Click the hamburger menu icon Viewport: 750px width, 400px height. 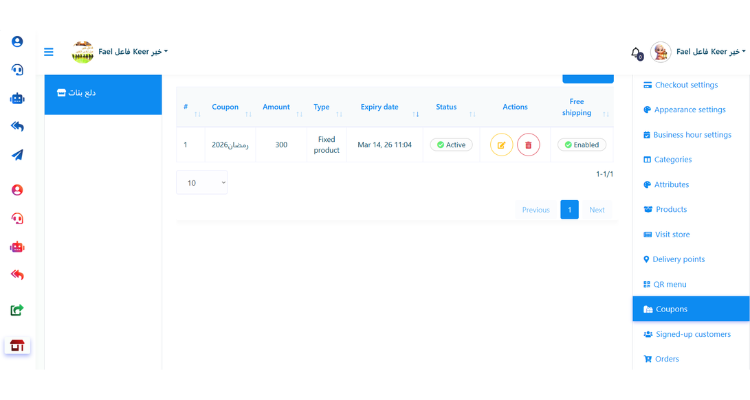point(49,52)
